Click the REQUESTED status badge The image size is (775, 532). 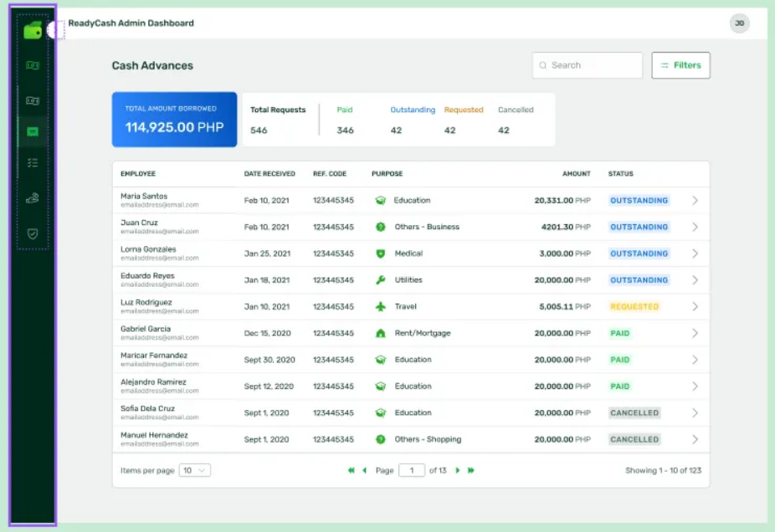(634, 307)
